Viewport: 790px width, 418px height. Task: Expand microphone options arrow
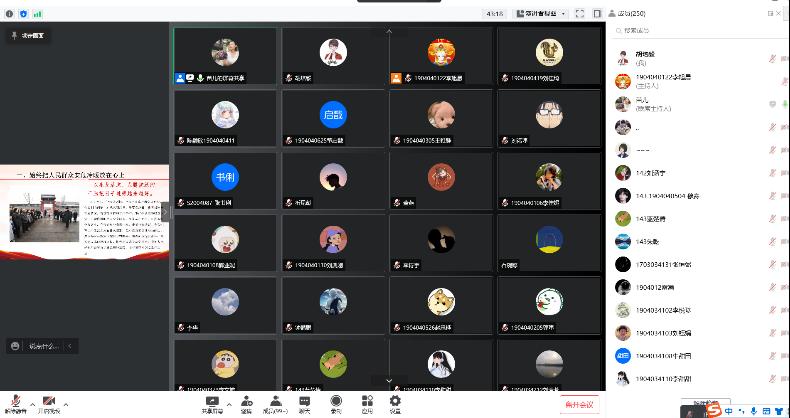pyautogui.click(x=32, y=404)
